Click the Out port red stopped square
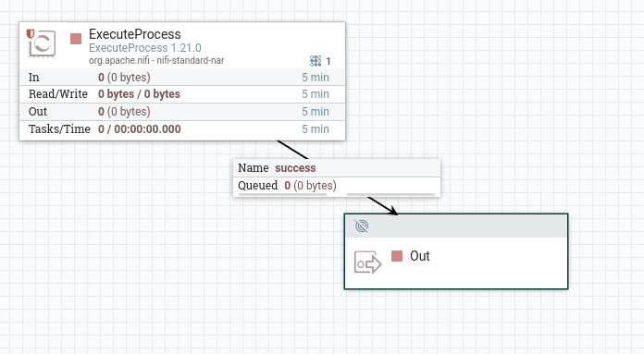Screen dimensions: 644x354 (397, 256)
